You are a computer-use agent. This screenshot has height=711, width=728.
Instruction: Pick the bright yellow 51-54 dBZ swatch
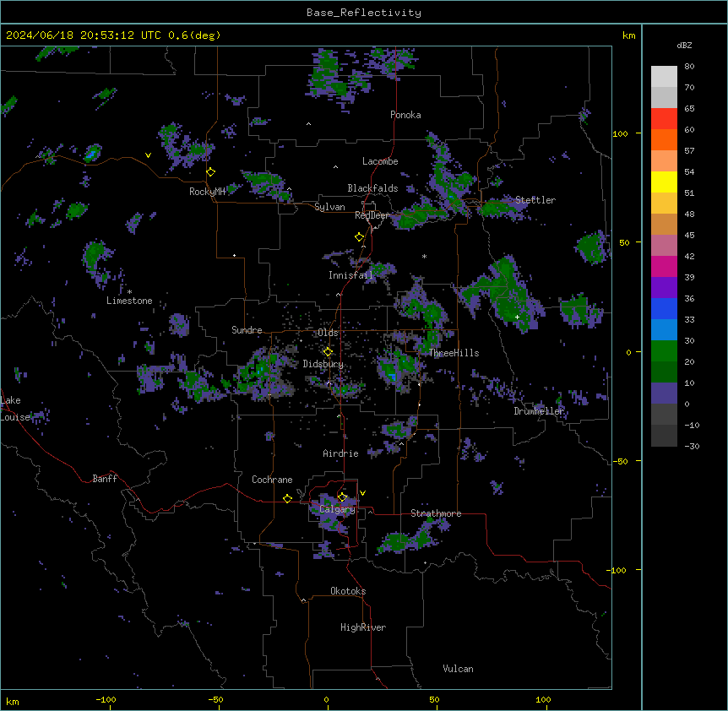pyautogui.click(x=664, y=182)
